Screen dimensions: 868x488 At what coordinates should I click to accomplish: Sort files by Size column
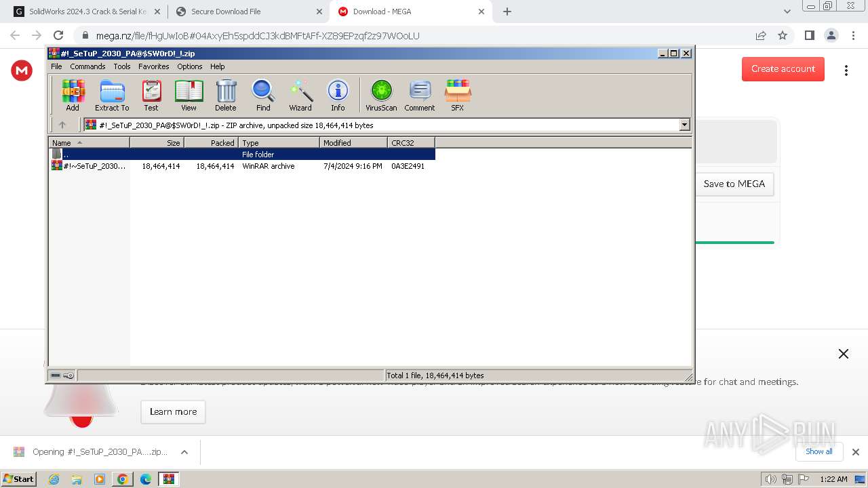point(157,142)
